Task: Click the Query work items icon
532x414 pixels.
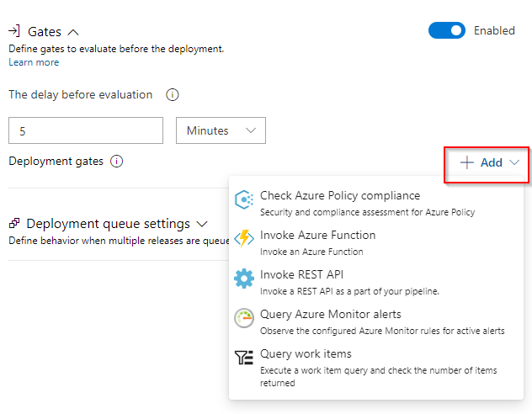Action: tap(244, 358)
